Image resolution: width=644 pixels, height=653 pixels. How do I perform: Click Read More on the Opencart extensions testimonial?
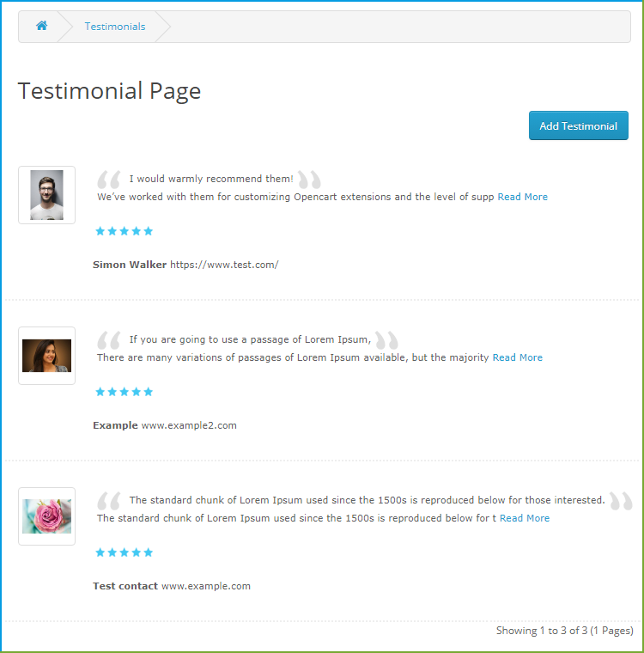(522, 197)
